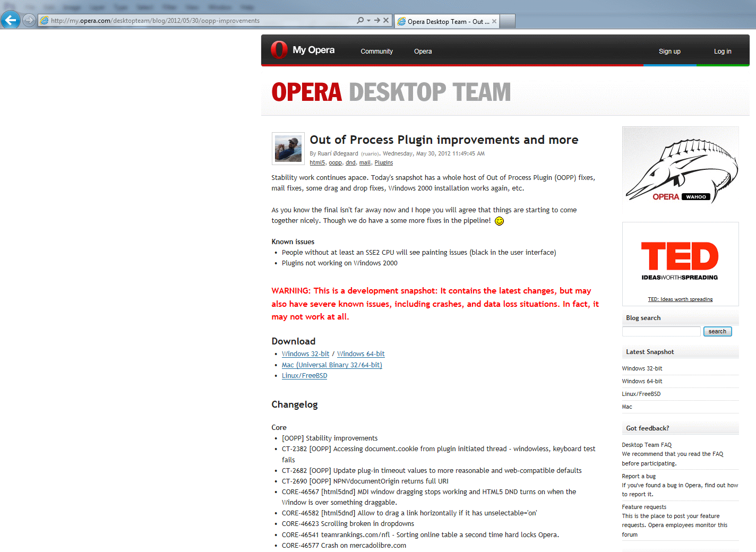Click the browser Back arrow button
756x552 pixels.
pyautogui.click(x=10, y=20)
